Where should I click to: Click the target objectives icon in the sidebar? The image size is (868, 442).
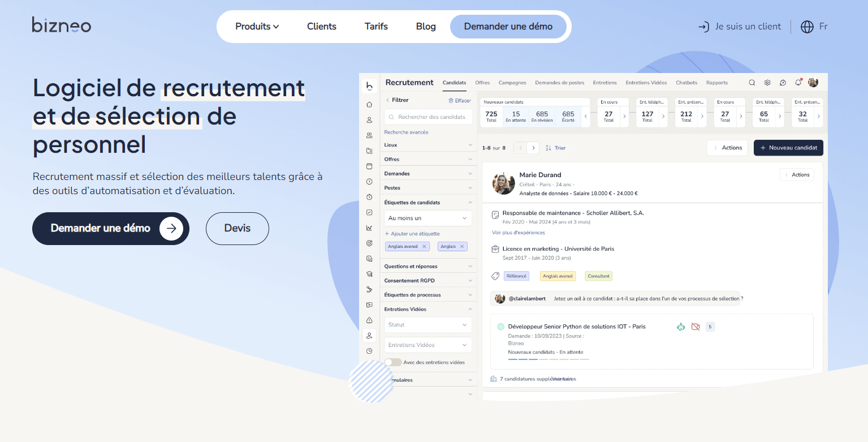point(369,243)
